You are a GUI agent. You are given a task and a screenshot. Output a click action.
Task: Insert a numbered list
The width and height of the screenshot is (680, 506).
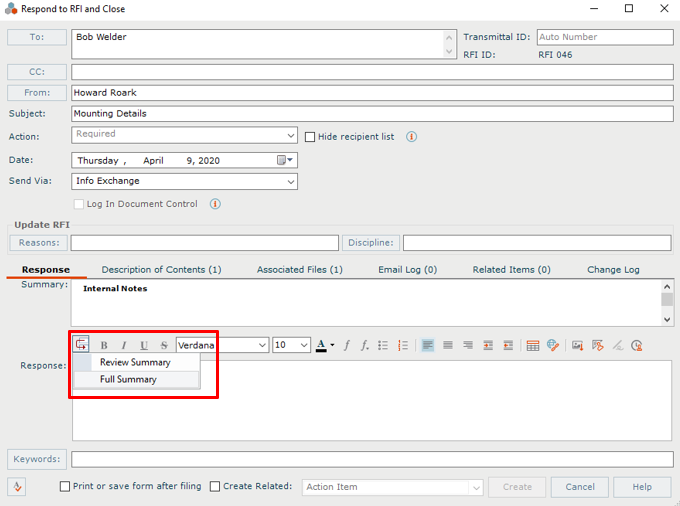pyautogui.click(x=403, y=345)
